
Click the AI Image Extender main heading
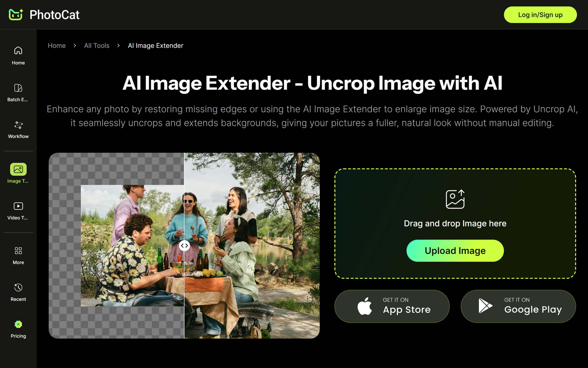pyautogui.click(x=312, y=83)
